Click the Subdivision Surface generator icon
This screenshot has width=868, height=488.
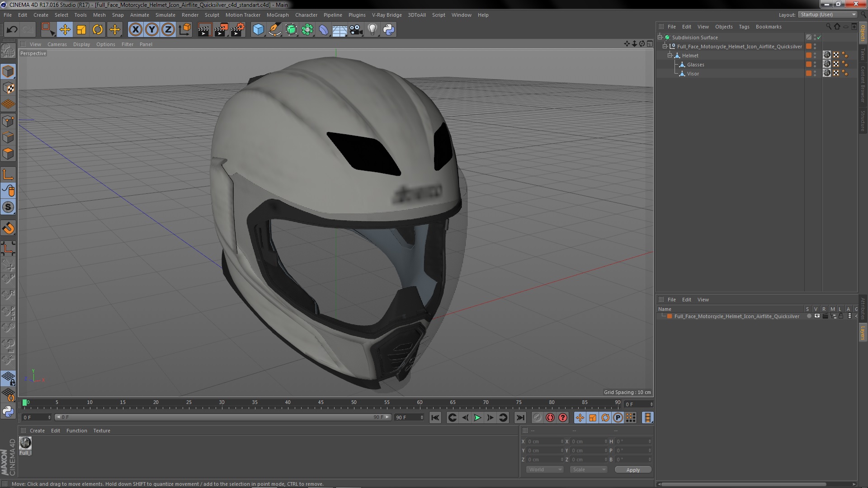291,30
